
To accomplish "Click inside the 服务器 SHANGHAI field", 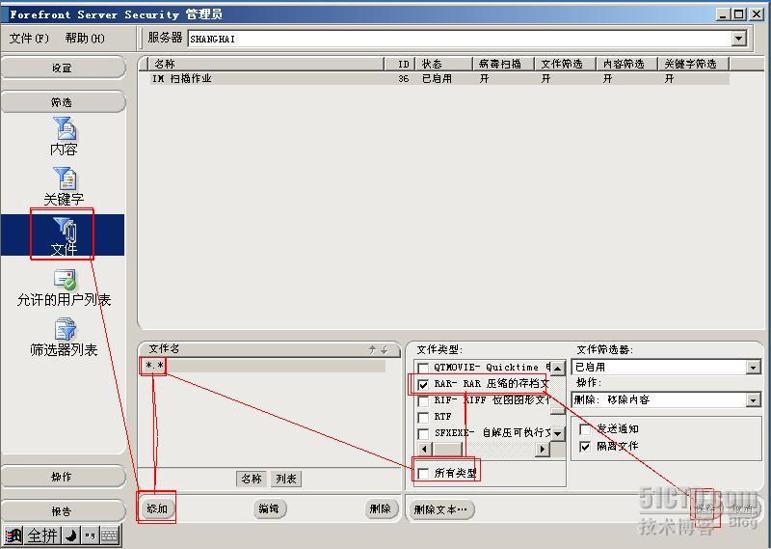I will (459, 38).
